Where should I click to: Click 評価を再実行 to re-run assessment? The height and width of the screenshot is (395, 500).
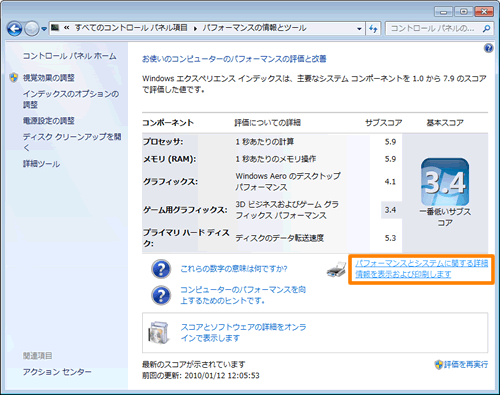[466, 365]
